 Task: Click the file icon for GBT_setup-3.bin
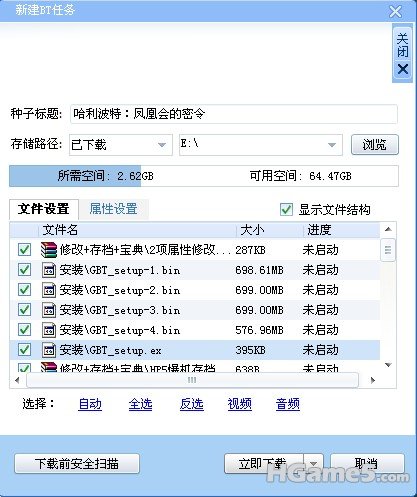pyautogui.click(x=49, y=310)
